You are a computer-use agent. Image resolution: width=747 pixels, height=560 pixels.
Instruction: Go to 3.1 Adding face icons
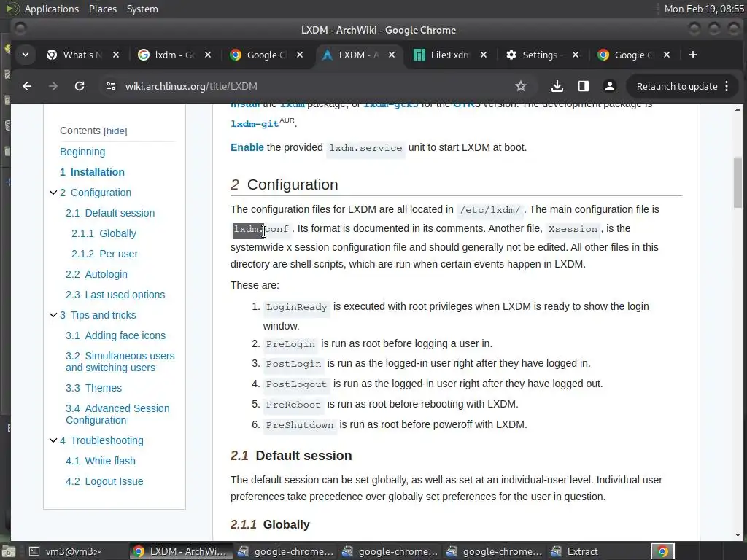[116, 335]
